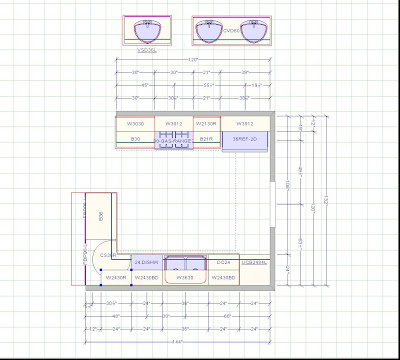The image size is (400, 360).
Task: Click the 45" dimension above top wall
Action: (145, 85)
